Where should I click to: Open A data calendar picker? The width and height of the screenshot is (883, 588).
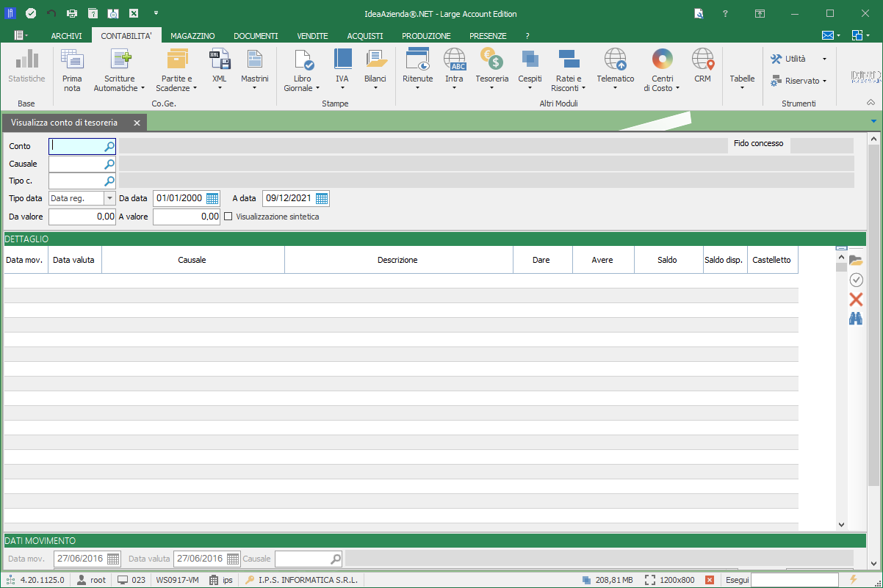coord(322,198)
